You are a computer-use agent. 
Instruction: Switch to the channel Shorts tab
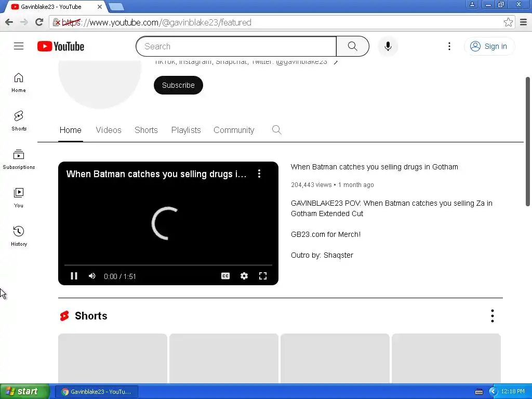coord(146,130)
